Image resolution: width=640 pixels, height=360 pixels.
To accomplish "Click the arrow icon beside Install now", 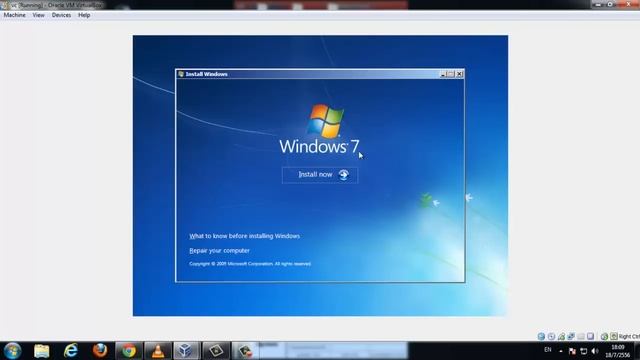I will tap(344, 175).
